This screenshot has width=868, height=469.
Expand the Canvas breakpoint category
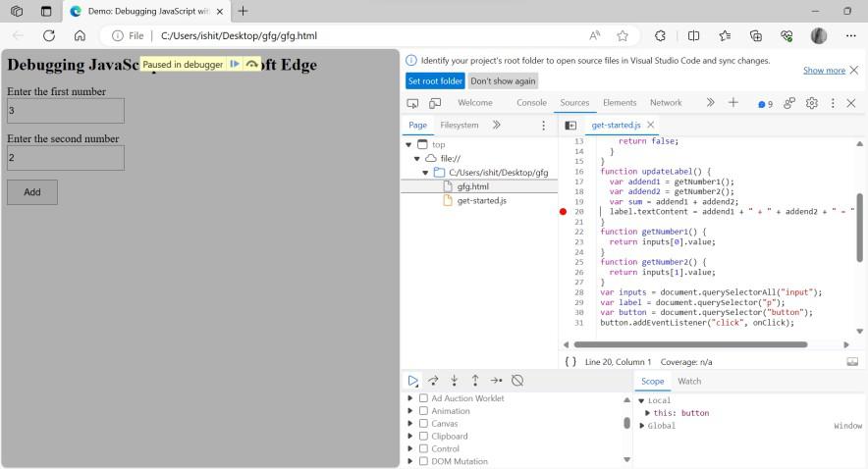tap(410, 424)
